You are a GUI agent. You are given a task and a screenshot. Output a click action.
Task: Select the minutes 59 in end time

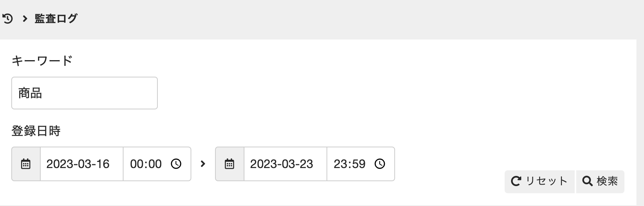click(x=359, y=164)
